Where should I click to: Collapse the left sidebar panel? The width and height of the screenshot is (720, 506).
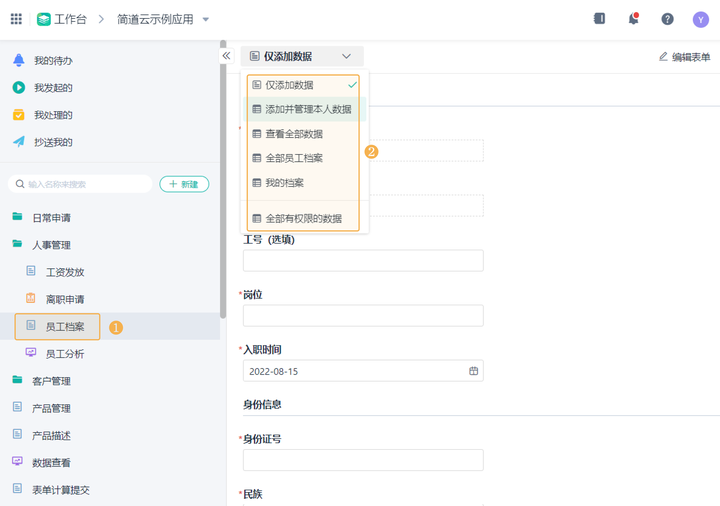pyautogui.click(x=226, y=56)
